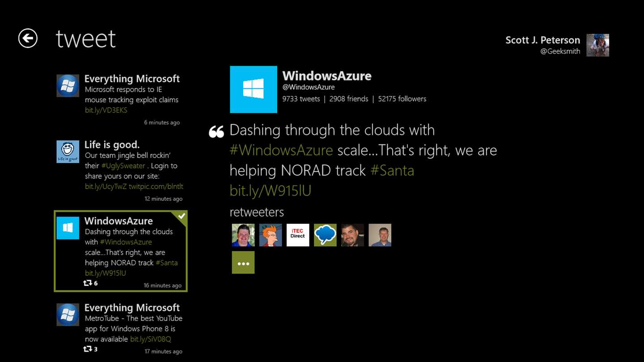The width and height of the screenshot is (644, 362).
Task: Open the blue cloud retweeter avatar
Action: pos(325,235)
